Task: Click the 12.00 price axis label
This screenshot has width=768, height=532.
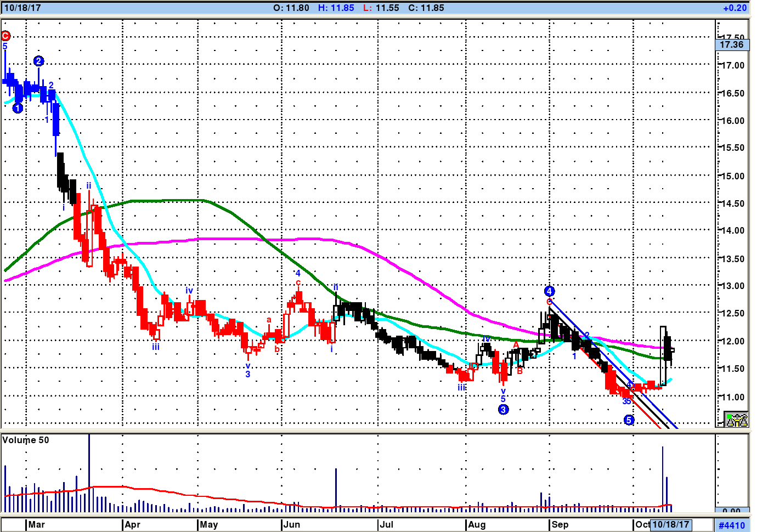Action: [733, 341]
